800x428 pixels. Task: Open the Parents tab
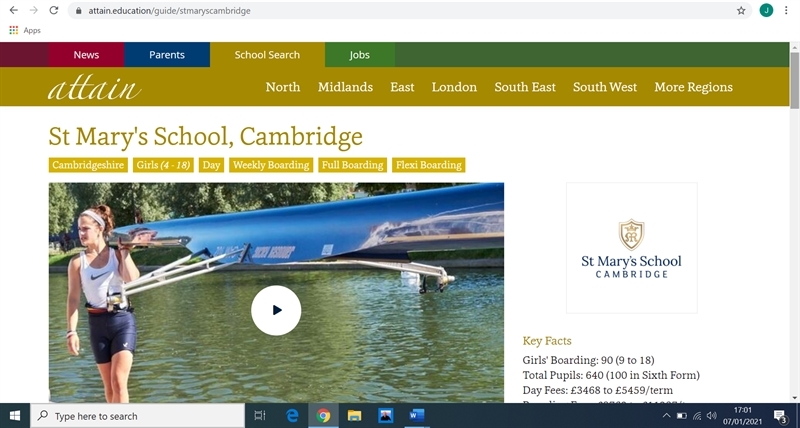(167, 55)
